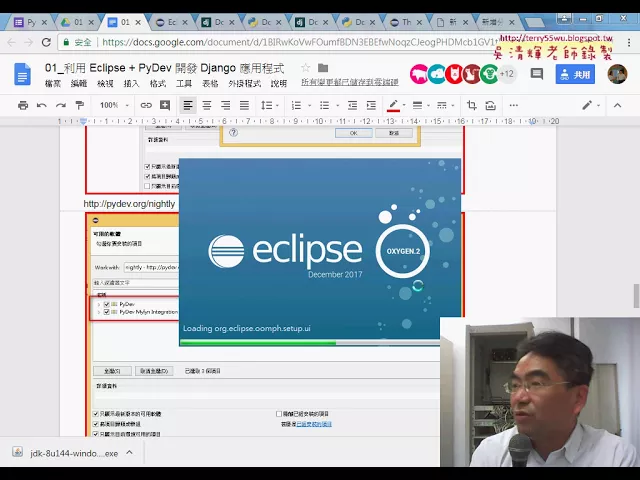Apply right align icon
This screenshot has height=480, width=640.
click(x=226, y=105)
